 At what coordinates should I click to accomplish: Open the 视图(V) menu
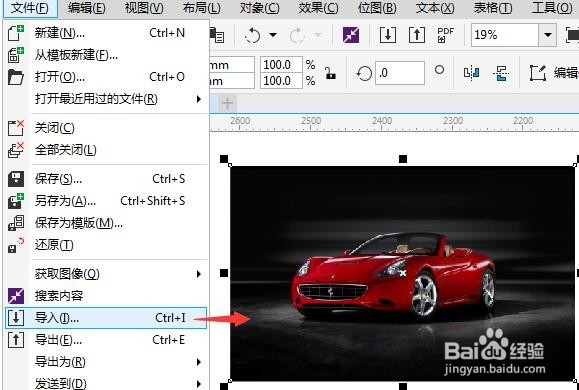[x=144, y=8]
